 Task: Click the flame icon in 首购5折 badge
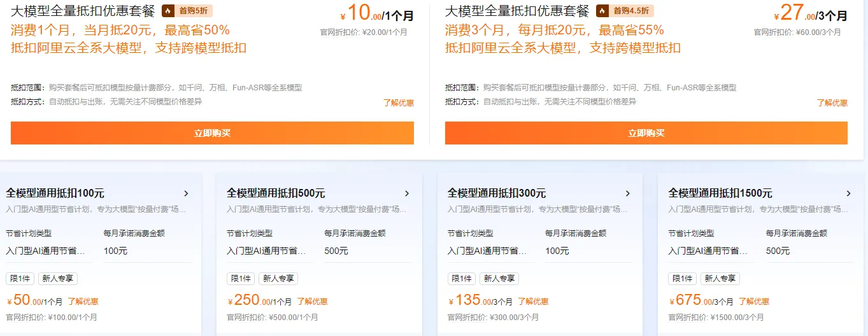tap(168, 11)
